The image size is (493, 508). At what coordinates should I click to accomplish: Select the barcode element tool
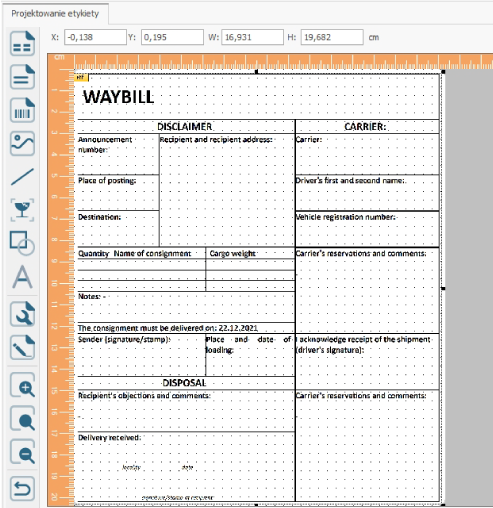click(x=22, y=110)
